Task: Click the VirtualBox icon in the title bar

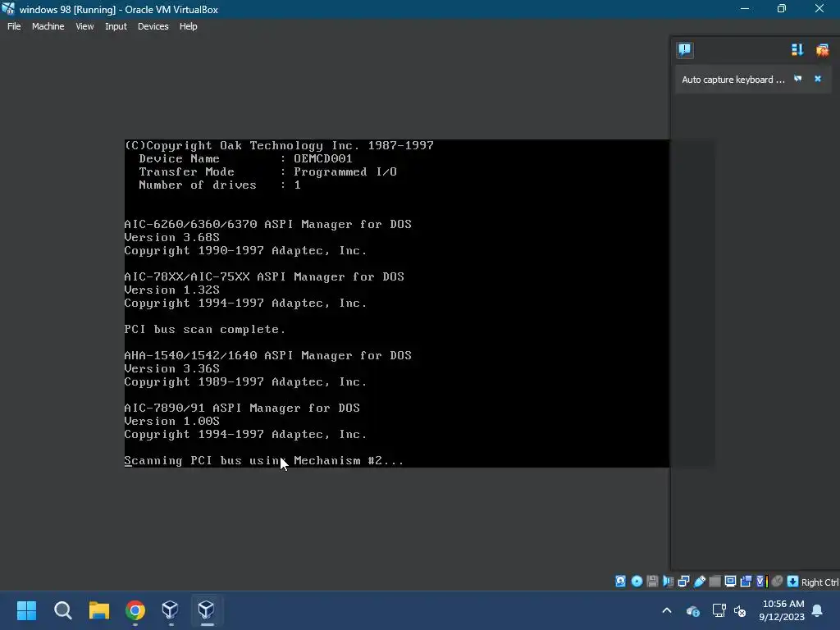Action: (x=8, y=8)
